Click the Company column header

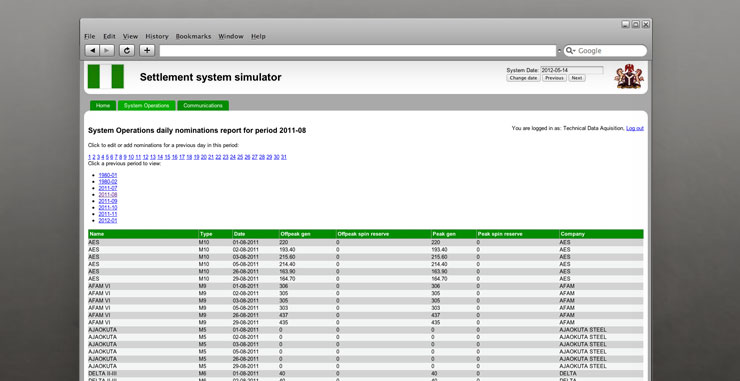(601, 234)
